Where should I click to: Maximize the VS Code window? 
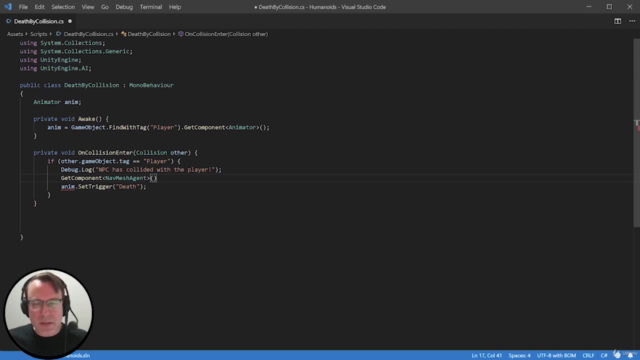tap(609, 7)
